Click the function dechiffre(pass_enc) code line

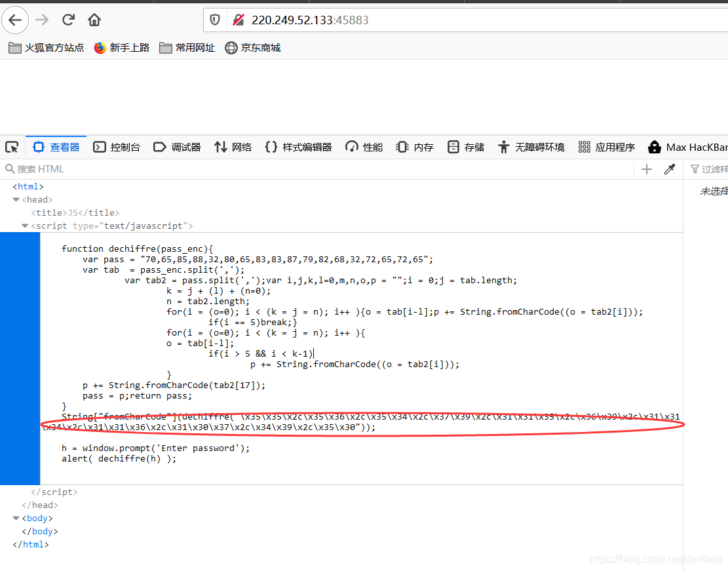138,248
